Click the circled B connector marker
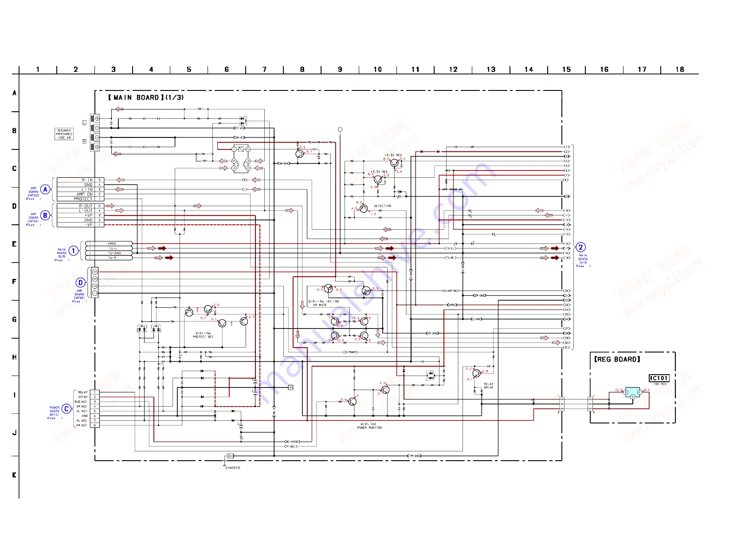Image resolution: width=745 pixels, height=560 pixels. [x=45, y=215]
